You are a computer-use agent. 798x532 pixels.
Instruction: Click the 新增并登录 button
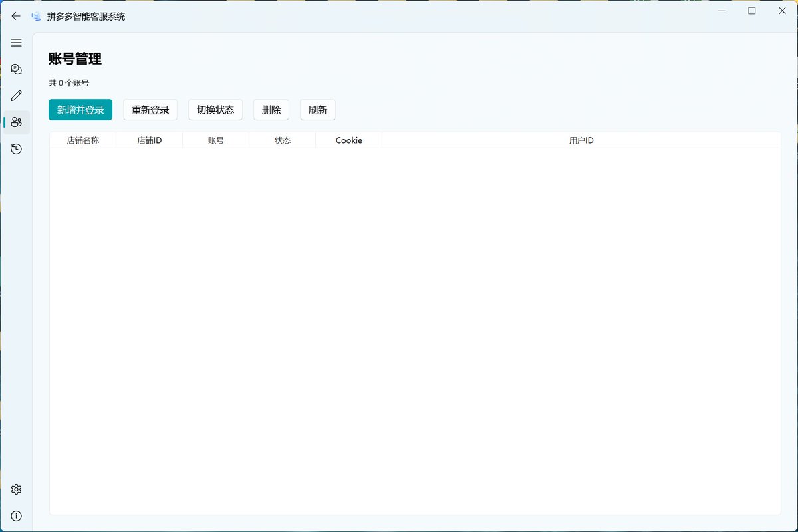click(x=80, y=110)
